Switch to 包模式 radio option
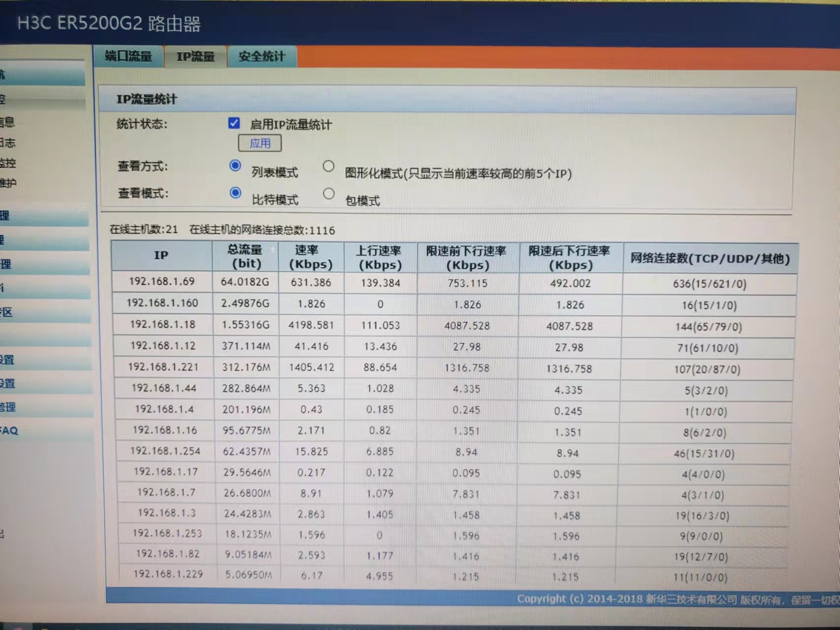Viewport: 840px width, 630px height. click(328, 194)
